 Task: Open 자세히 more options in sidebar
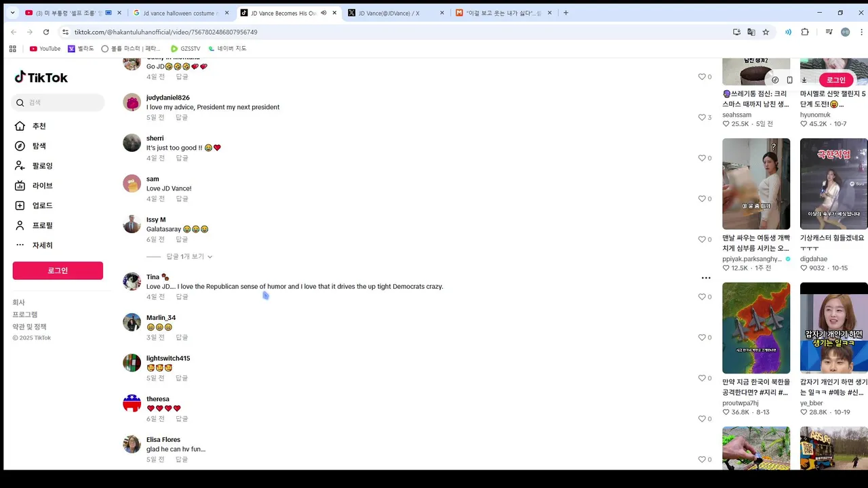[20, 245]
